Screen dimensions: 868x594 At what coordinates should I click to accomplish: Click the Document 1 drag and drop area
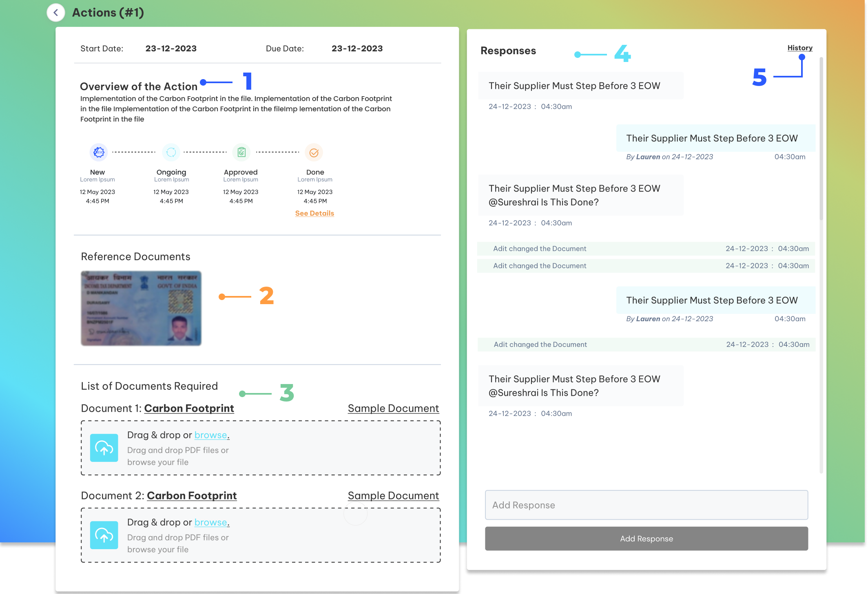point(326,448)
